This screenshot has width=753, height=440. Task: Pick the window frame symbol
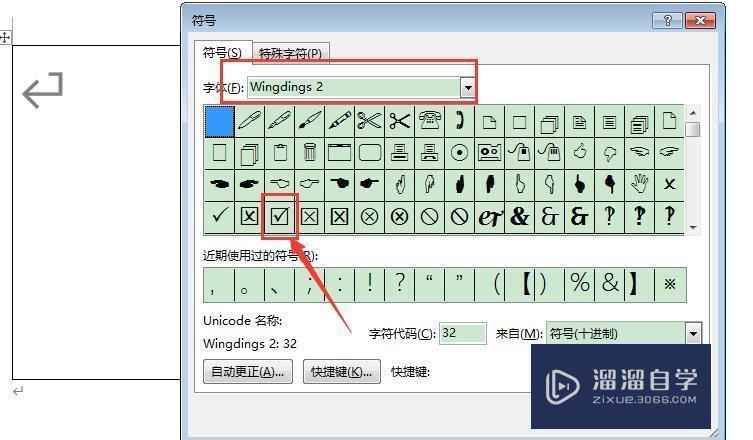pyautogui.click(x=340, y=153)
